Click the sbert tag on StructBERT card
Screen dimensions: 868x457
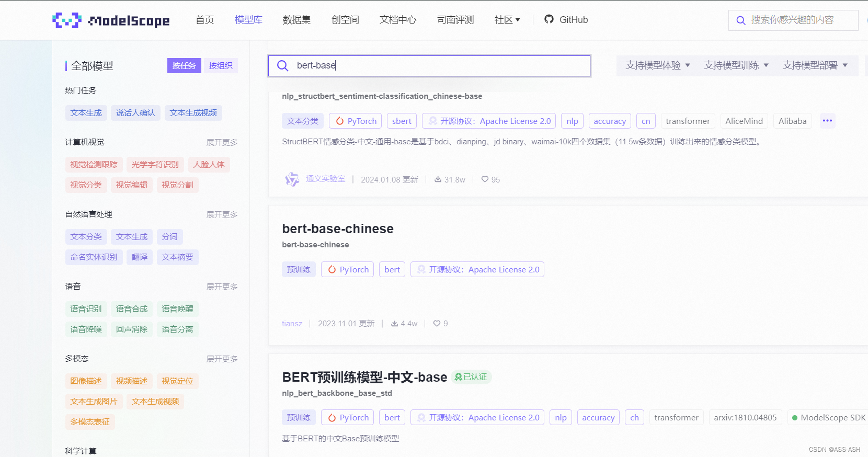tap(402, 121)
